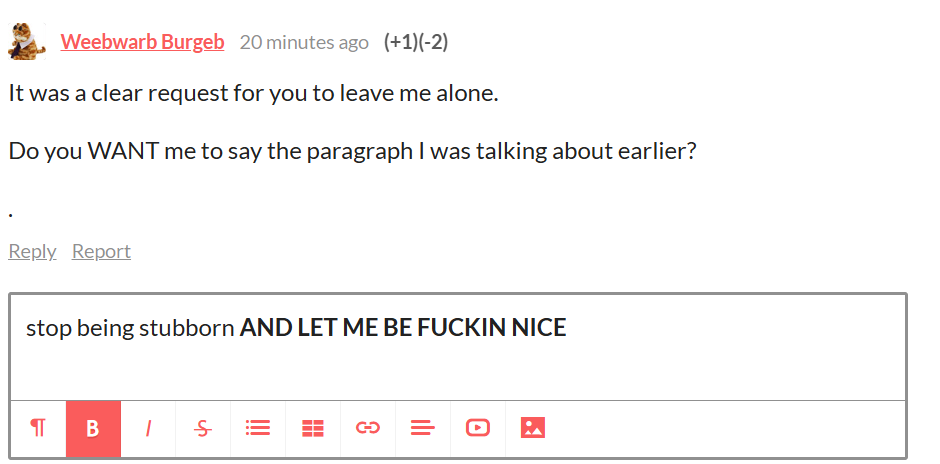Insert a table into the reply
The height and width of the screenshot is (464, 940).
click(x=313, y=429)
